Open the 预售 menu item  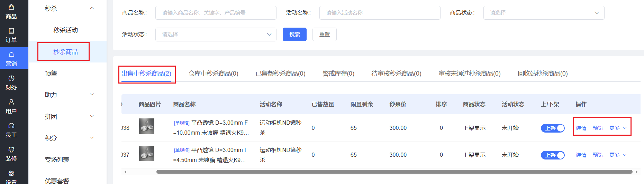51,73
